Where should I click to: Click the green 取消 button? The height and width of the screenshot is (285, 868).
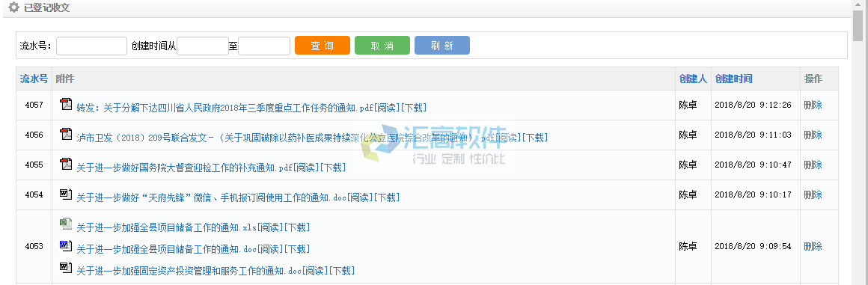(382, 46)
